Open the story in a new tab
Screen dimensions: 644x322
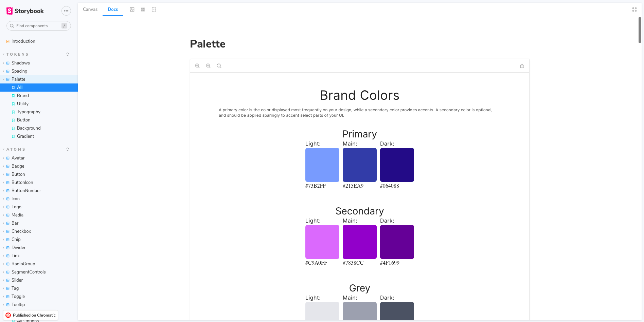[522, 65]
